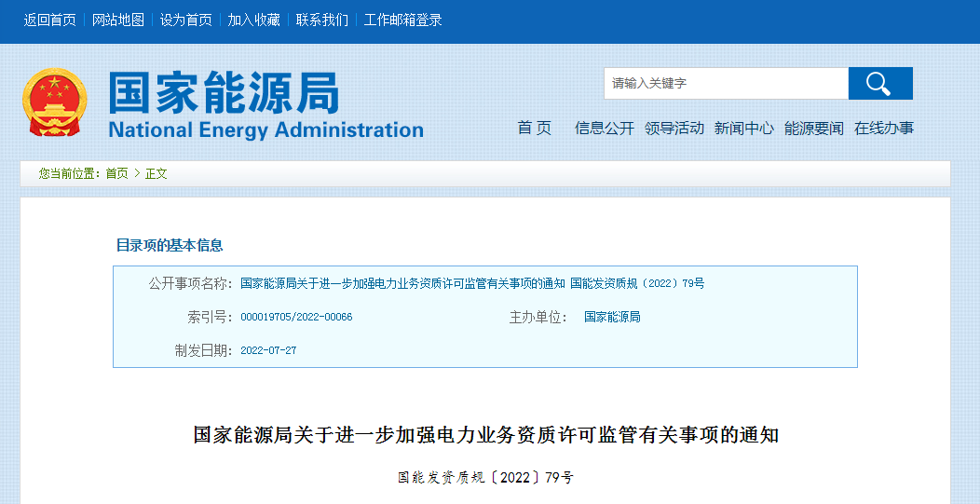
Task: Open the 能源要闻 navigation menu
Action: pos(814,129)
